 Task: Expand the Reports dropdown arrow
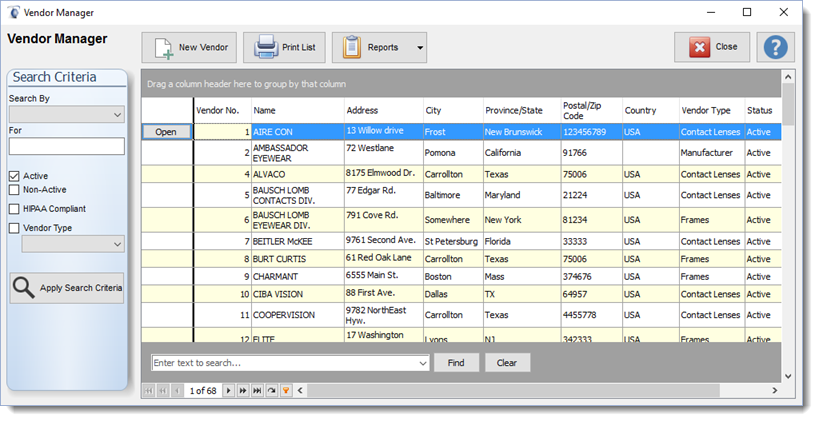pyautogui.click(x=420, y=47)
